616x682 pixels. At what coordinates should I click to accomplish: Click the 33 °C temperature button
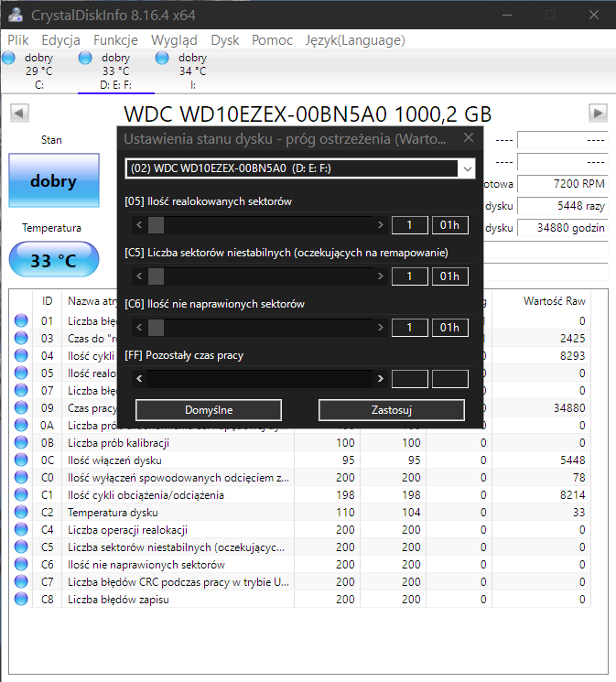(x=54, y=260)
